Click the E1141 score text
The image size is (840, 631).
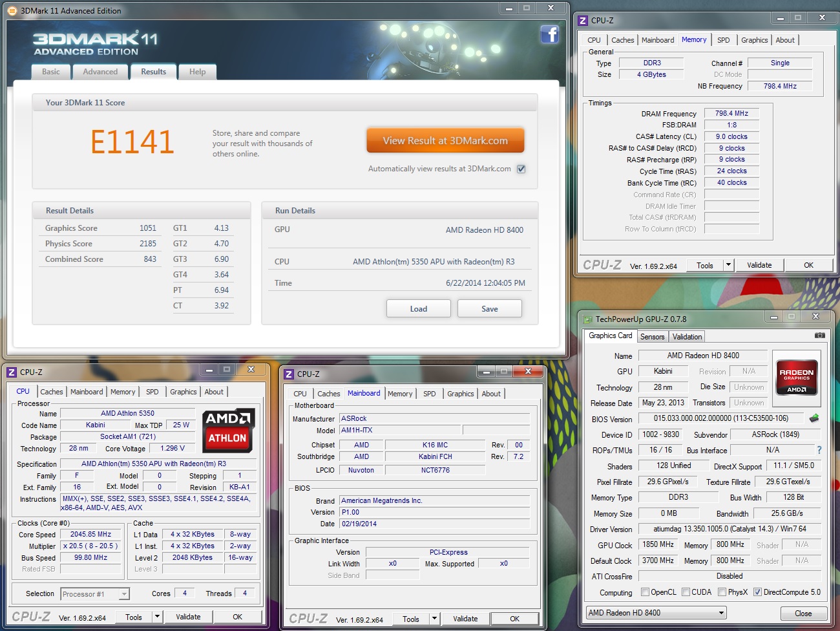[132, 142]
